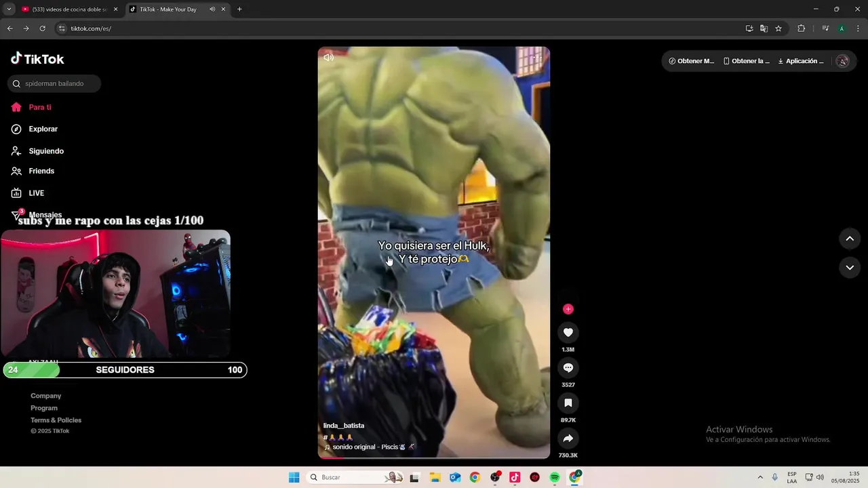Show hidden tray icons chevron
This screenshot has height=488, width=868.
coord(760,477)
